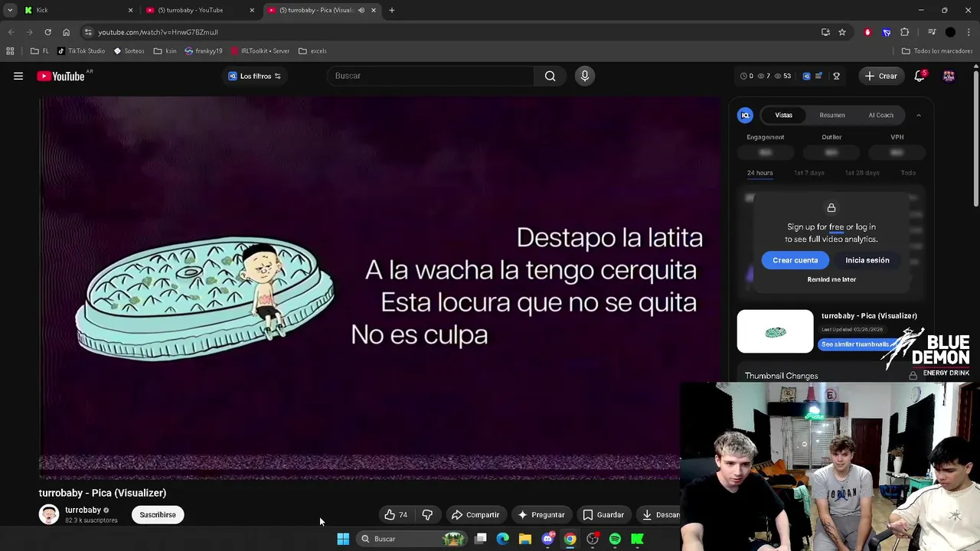
Task: Click the Windows taskbar Buscar search box
Action: [412, 540]
